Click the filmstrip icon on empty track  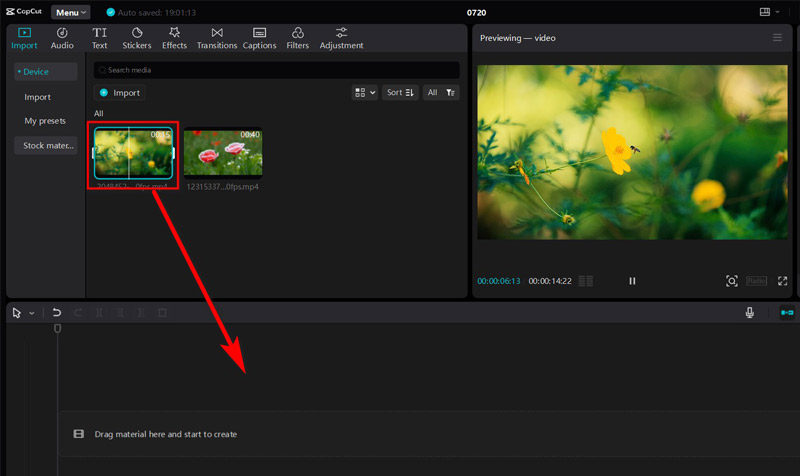point(79,434)
